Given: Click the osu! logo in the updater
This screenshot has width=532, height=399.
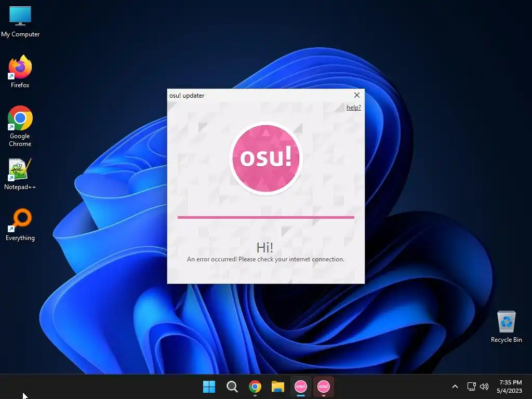Looking at the screenshot, I should point(265,158).
